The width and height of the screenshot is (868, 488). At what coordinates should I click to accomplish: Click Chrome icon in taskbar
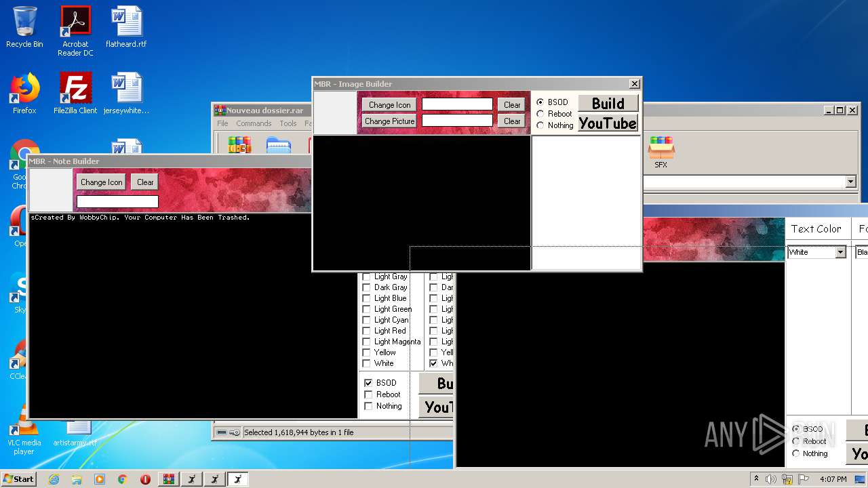point(122,479)
